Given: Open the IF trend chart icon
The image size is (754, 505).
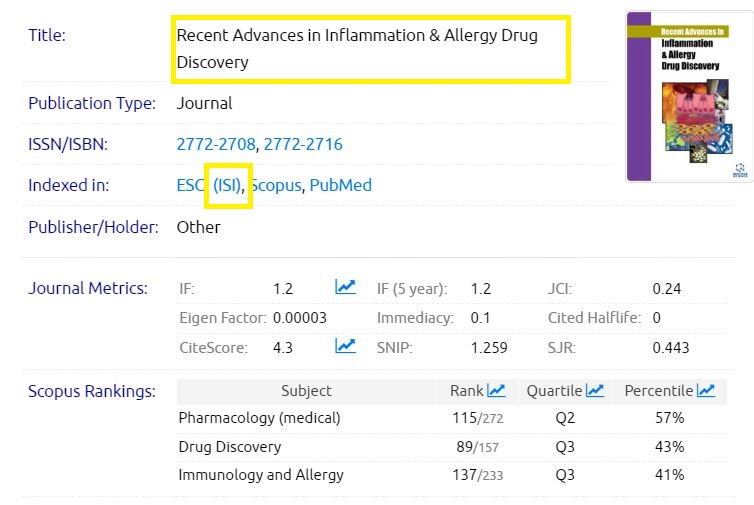Looking at the screenshot, I should coord(345,288).
